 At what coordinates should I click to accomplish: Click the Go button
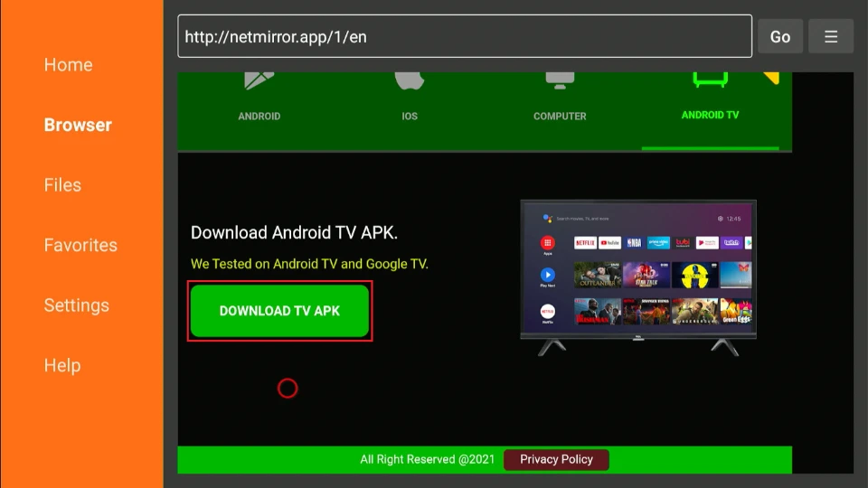tap(780, 36)
